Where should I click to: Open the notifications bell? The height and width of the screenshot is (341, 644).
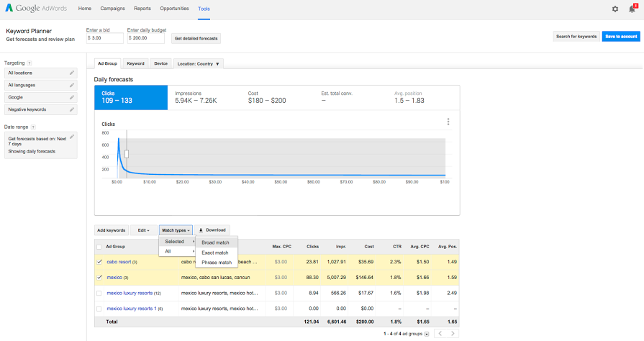coord(632,9)
